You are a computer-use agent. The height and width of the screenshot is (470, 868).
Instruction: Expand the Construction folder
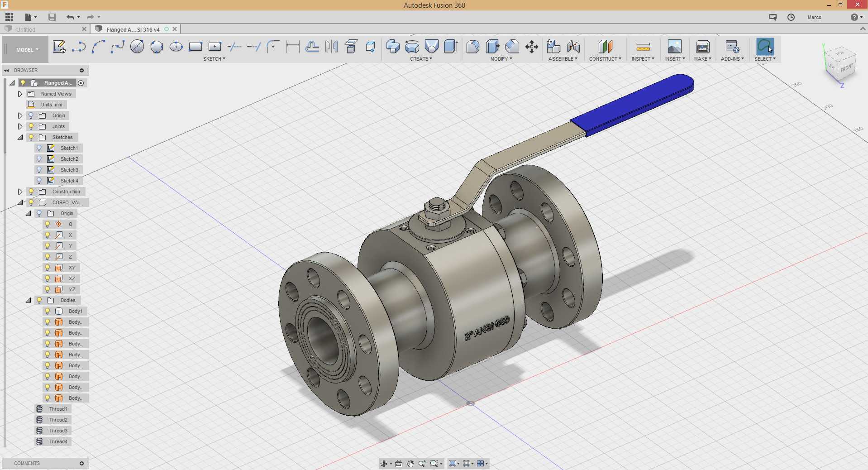[20, 192]
